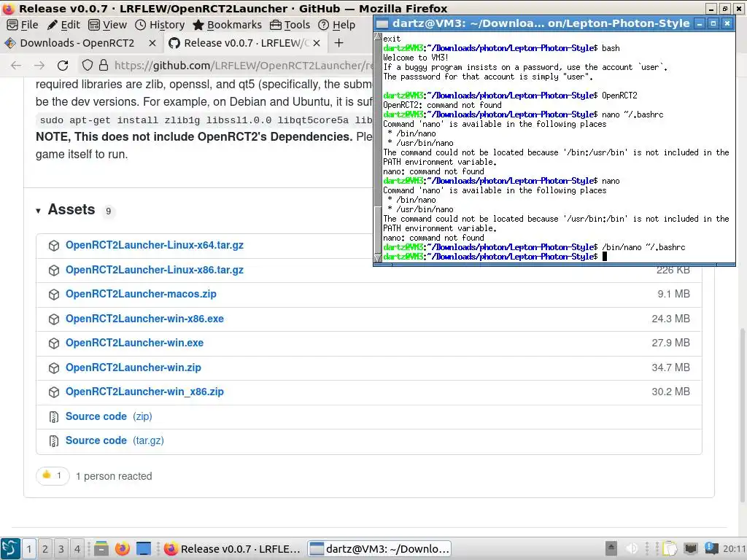Click the browser page vertical scrollbar
The image size is (747, 560).
(742, 414)
